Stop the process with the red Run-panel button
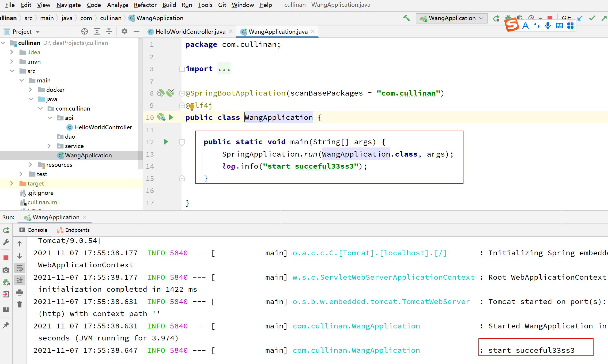Viewport: 608px width, 364px height. pos(6,258)
